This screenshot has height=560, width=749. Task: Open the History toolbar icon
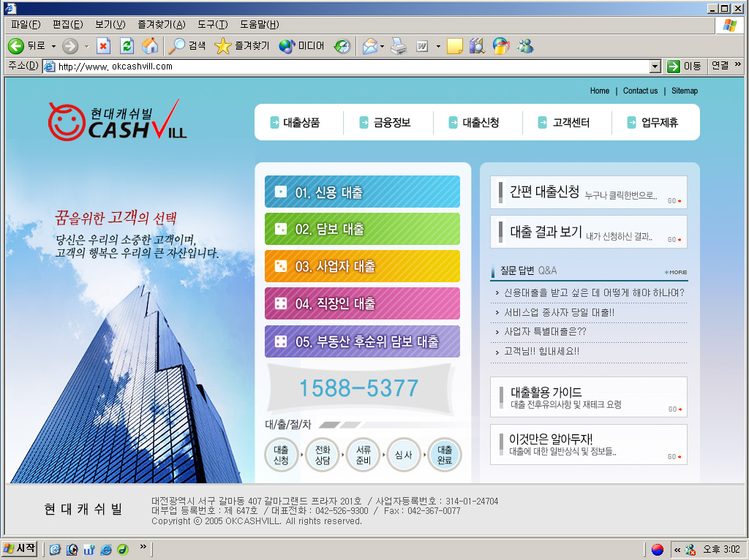pyautogui.click(x=342, y=46)
